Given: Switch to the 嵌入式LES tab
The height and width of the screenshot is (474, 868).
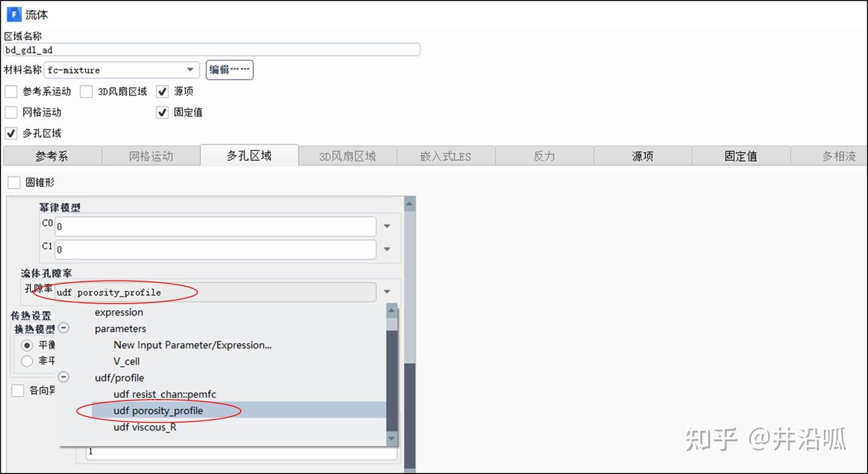Looking at the screenshot, I should [x=446, y=156].
